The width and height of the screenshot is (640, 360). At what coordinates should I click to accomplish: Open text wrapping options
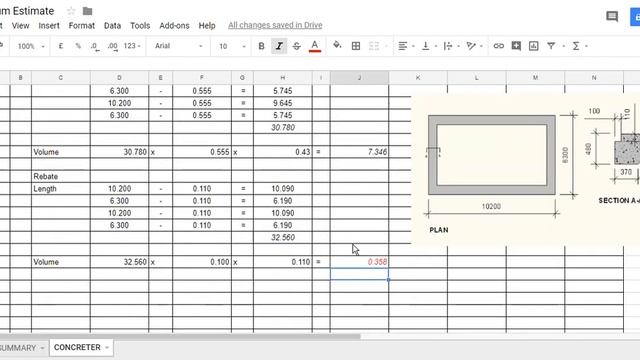coord(448,46)
